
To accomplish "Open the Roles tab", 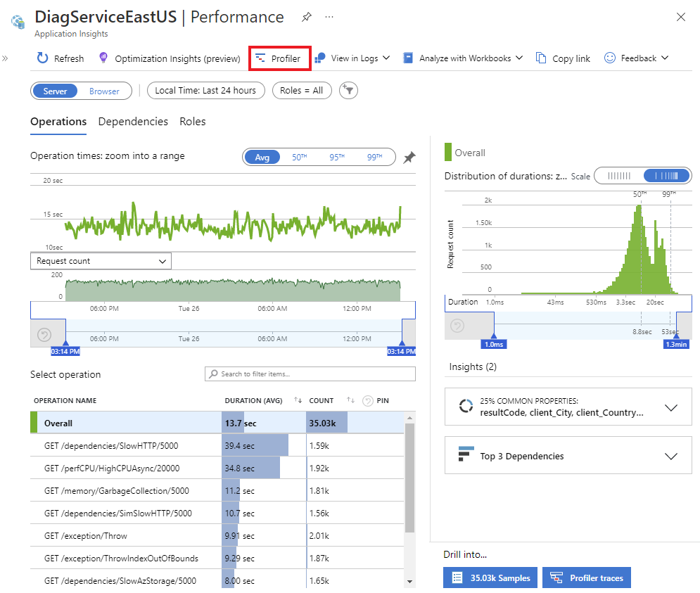I will (192, 122).
